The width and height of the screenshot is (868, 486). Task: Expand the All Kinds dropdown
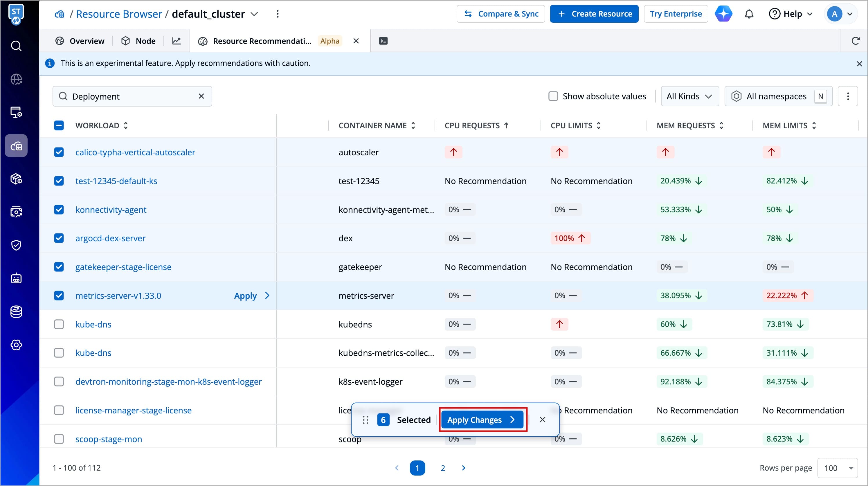tap(689, 96)
